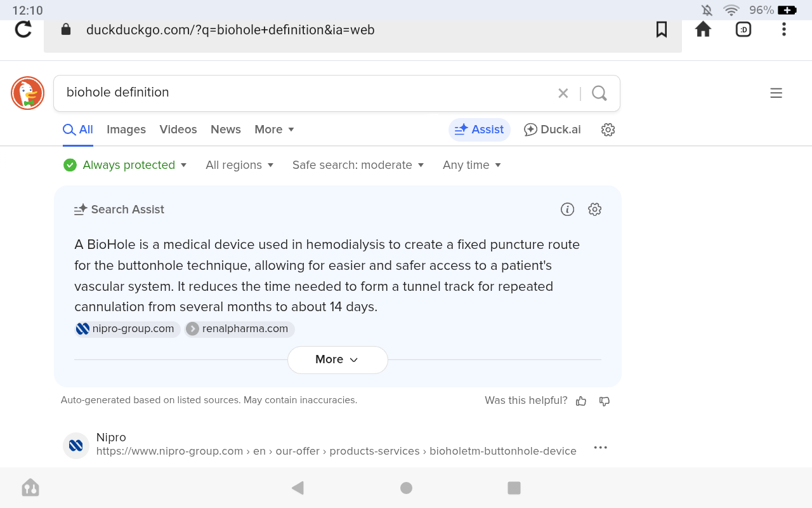Screen dimensions: 812x508
Task: Open the Nipro result title link
Action: [x=111, y=438]
